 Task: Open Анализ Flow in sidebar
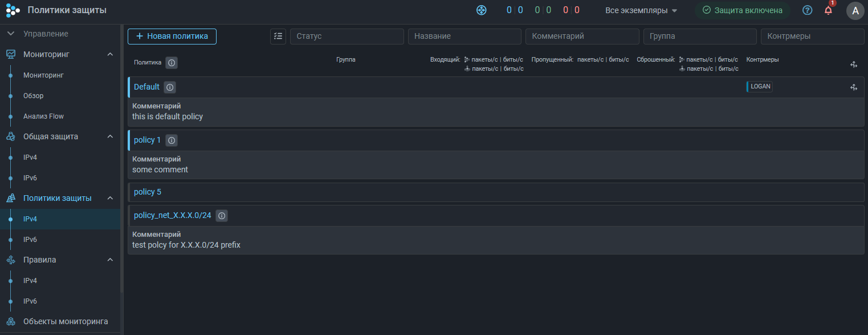[x=43, y=116]
